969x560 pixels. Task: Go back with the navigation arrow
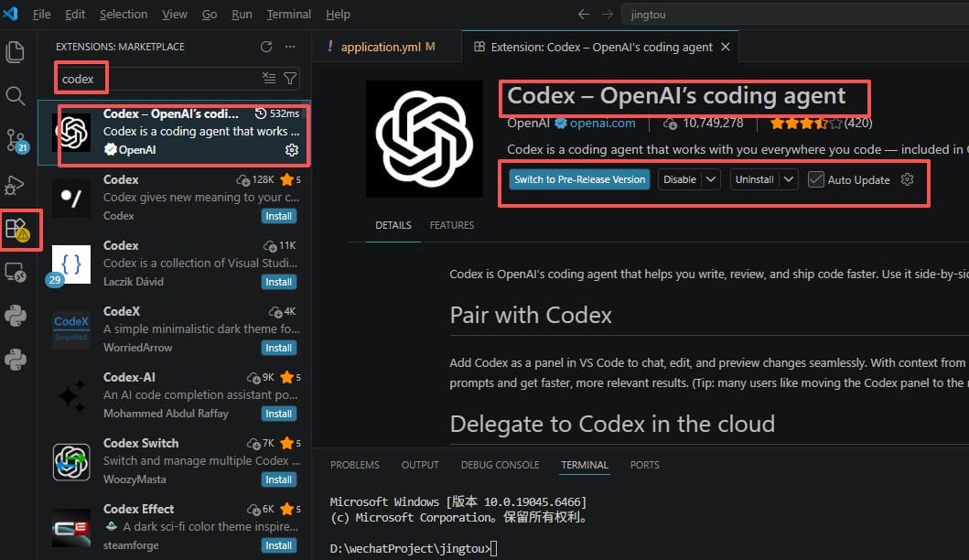coord(584,15)
